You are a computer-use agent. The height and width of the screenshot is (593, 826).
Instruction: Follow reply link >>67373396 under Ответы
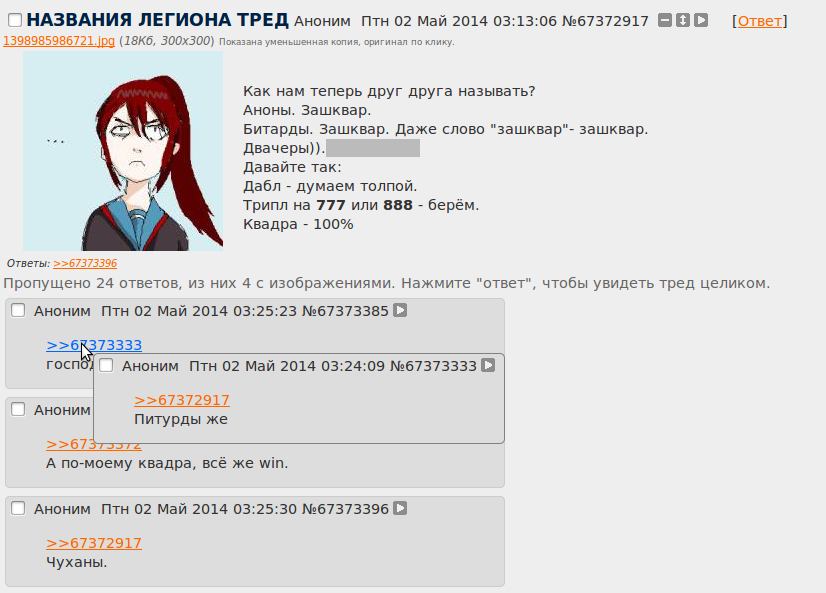[85, 263]
